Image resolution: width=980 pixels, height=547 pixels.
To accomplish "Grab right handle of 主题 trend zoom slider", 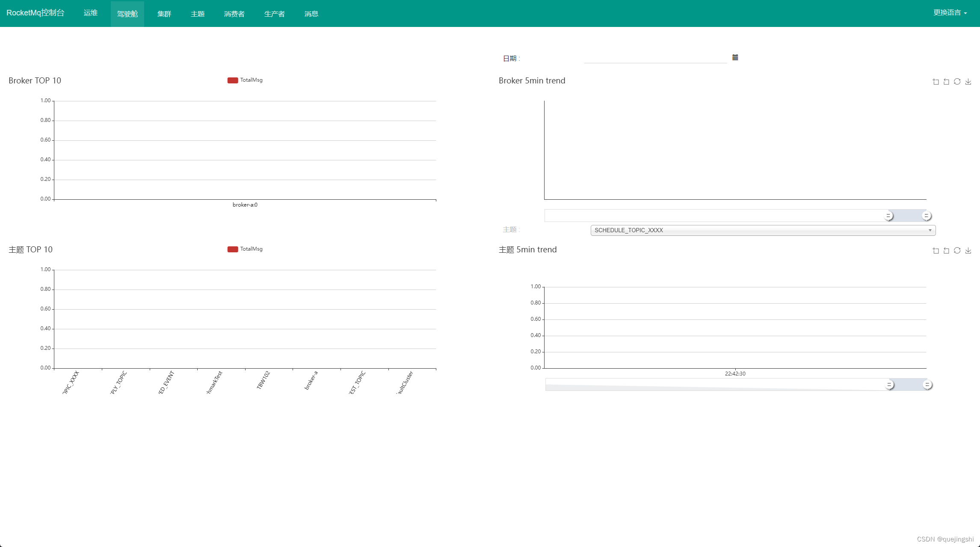I will point(927,384).
